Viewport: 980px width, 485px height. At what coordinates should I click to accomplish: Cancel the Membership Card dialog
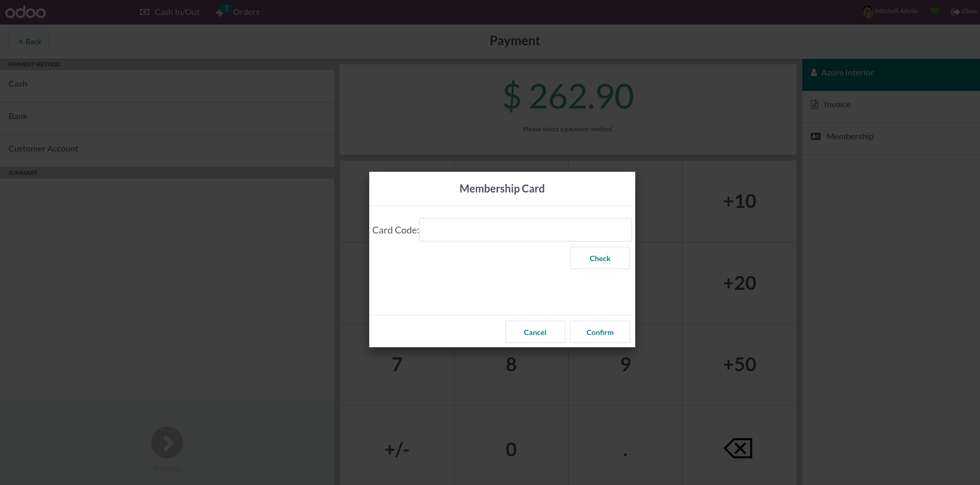click(535, 332)
